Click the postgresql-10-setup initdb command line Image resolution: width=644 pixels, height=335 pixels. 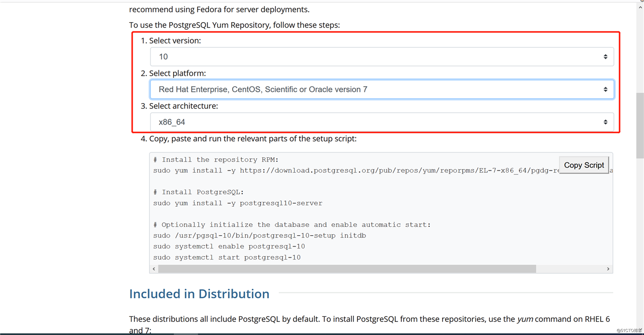point(260,235)
